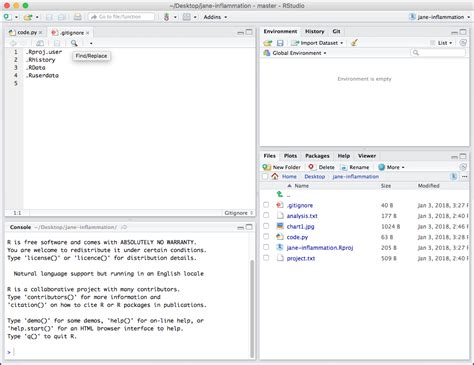Image resolution: width=474 pixels, height=365 pixels.
Task: Click the Environment pane refresh icon
Action: click(463, 43)
